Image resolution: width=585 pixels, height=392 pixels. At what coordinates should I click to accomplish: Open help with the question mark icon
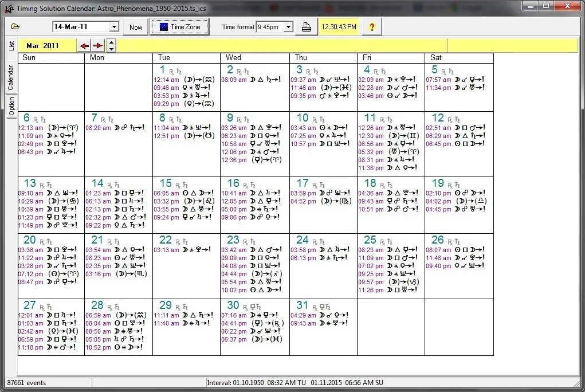coord(372,27)
